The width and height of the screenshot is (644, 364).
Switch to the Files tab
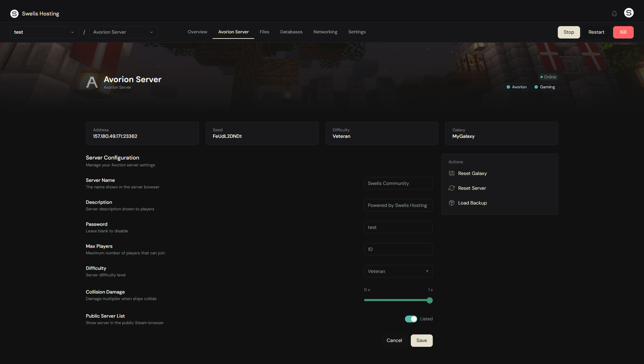coord(264,32)
